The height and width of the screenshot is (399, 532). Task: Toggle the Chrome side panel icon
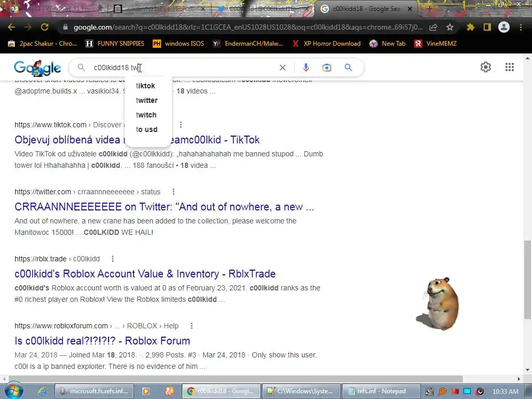point(487,27)
